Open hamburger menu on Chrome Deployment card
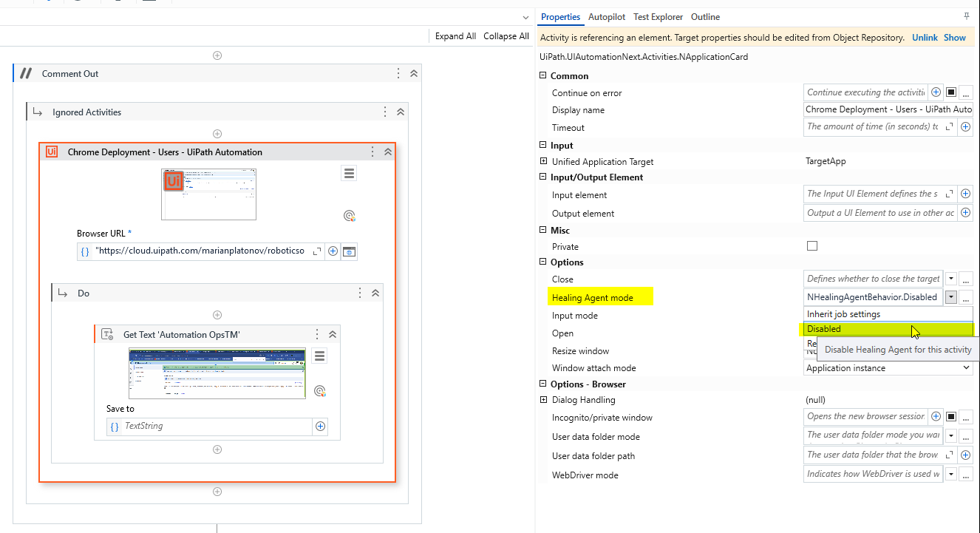 (x=350, y=173)
